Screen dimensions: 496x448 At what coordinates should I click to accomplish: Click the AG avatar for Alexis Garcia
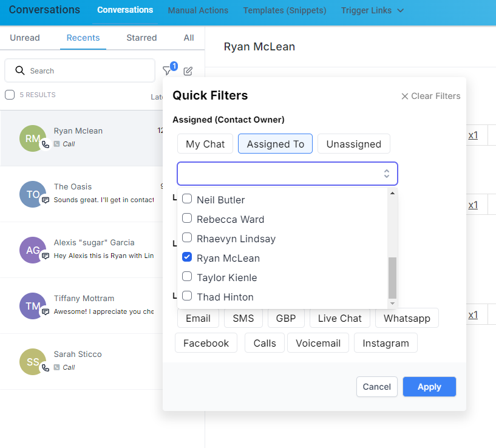(33, 250)
